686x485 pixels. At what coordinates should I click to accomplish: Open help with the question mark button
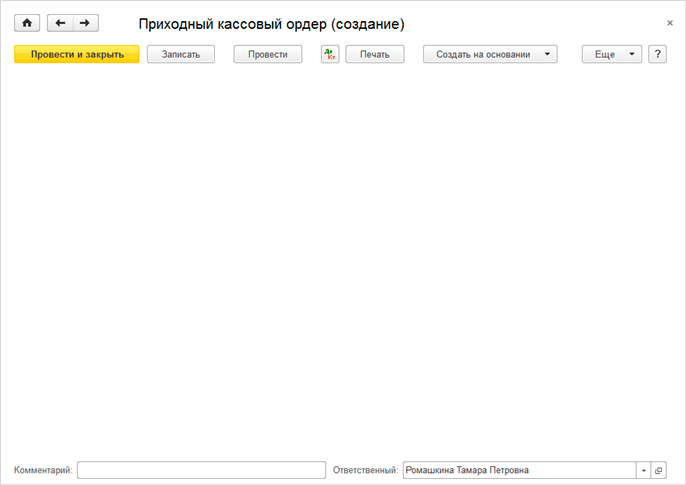(x=657, y=55)
